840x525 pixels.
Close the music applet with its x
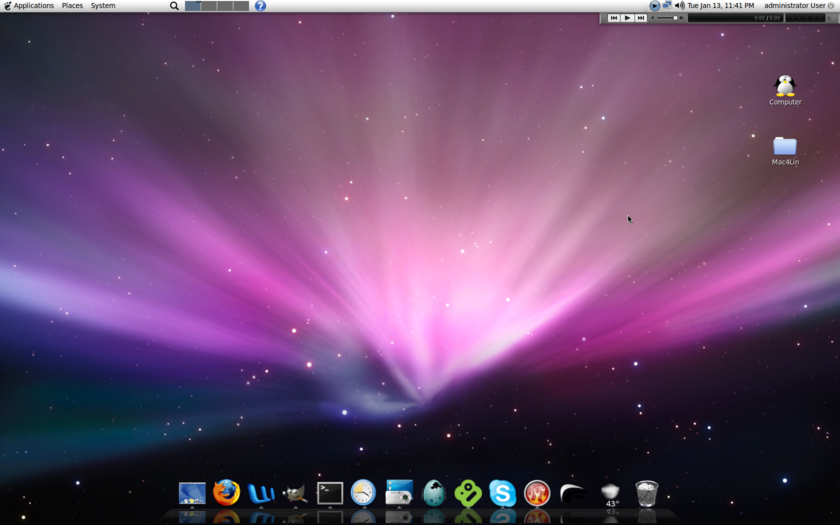(831, 18)
